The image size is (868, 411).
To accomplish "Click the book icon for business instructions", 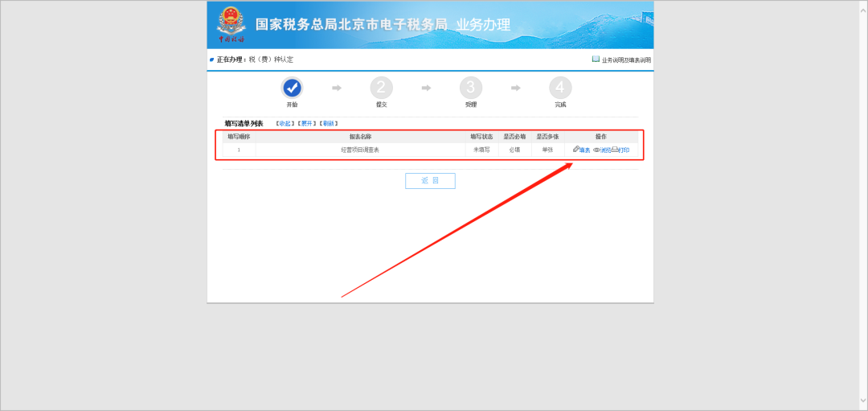I will coord(596,60).
